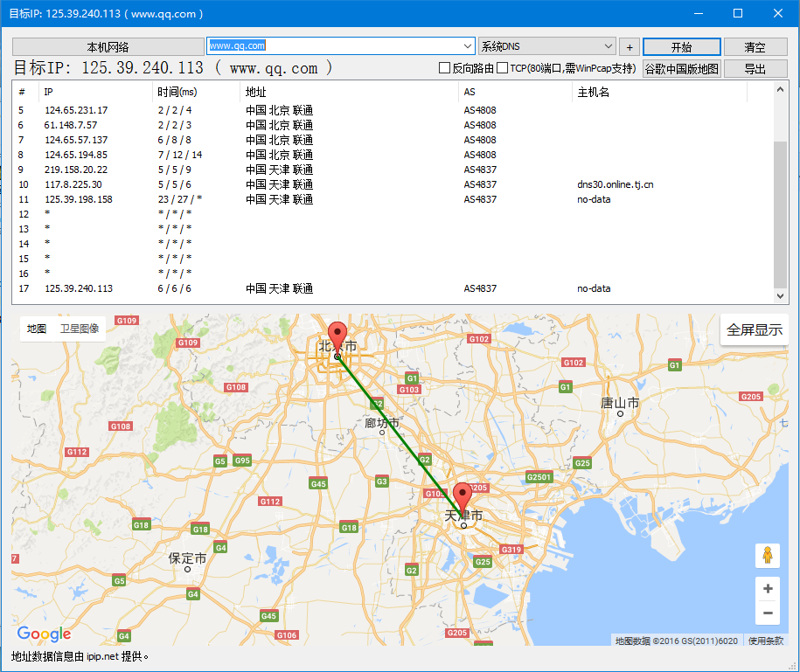Screen dimensions: 800x672
Task: Click the G95 highway shield on map
Action: click(x=242, y=461)
